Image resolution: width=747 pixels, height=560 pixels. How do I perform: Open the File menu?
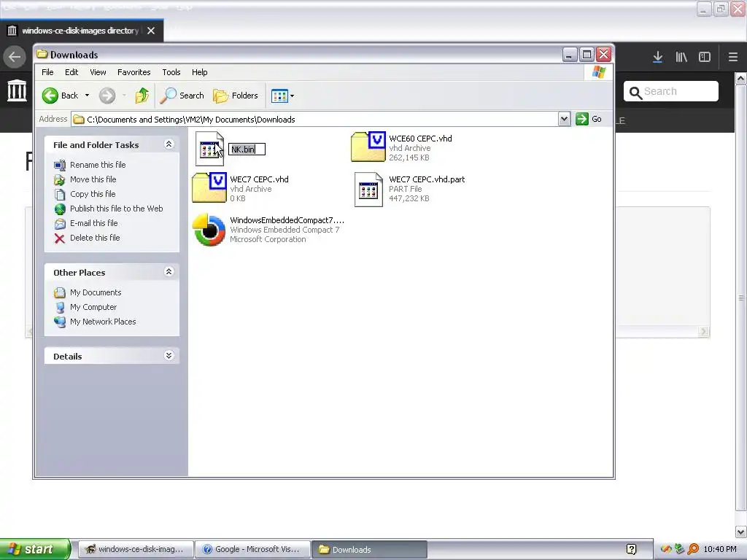click(x=47, y=72)
